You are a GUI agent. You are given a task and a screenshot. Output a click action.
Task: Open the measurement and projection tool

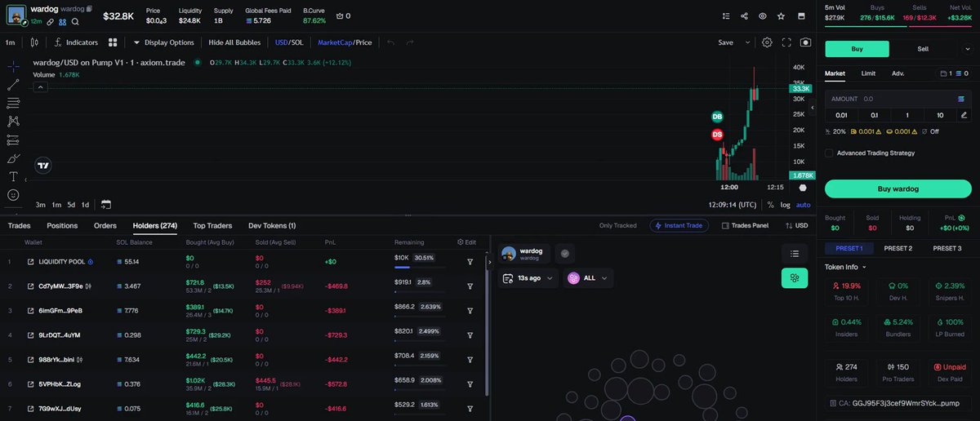(13, 140)
